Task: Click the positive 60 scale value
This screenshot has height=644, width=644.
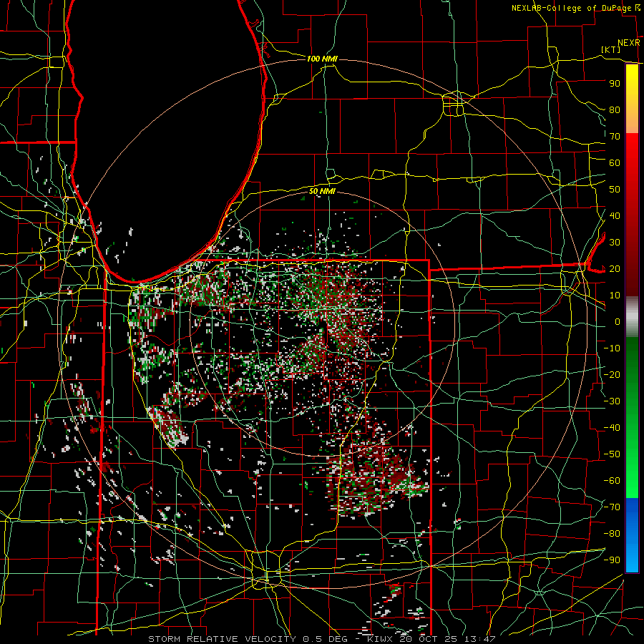Action: coord(615,162)
